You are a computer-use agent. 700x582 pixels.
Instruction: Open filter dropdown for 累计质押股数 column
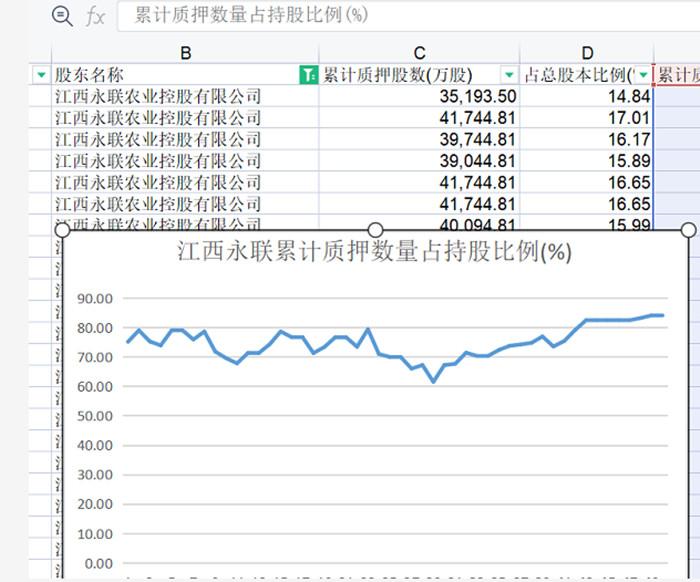click(509, 75)
